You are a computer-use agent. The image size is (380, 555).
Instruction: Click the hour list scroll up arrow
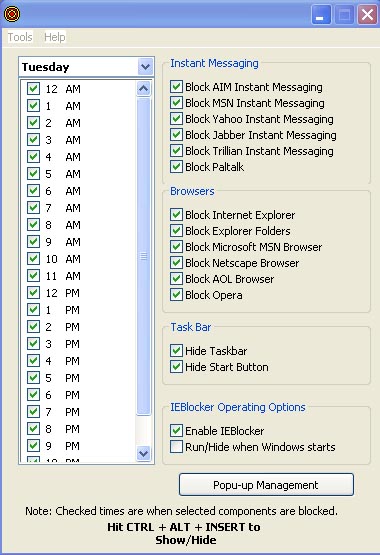tap(143, 88)
